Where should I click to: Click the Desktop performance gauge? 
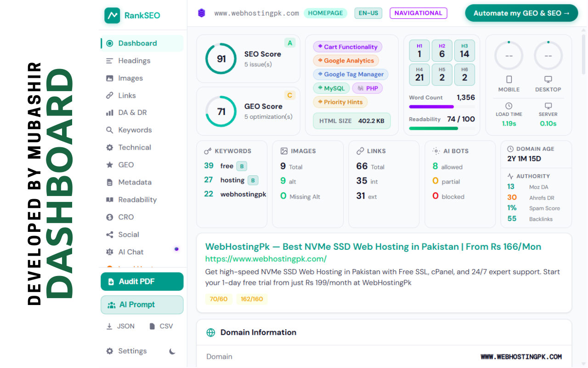pos(548,56)
